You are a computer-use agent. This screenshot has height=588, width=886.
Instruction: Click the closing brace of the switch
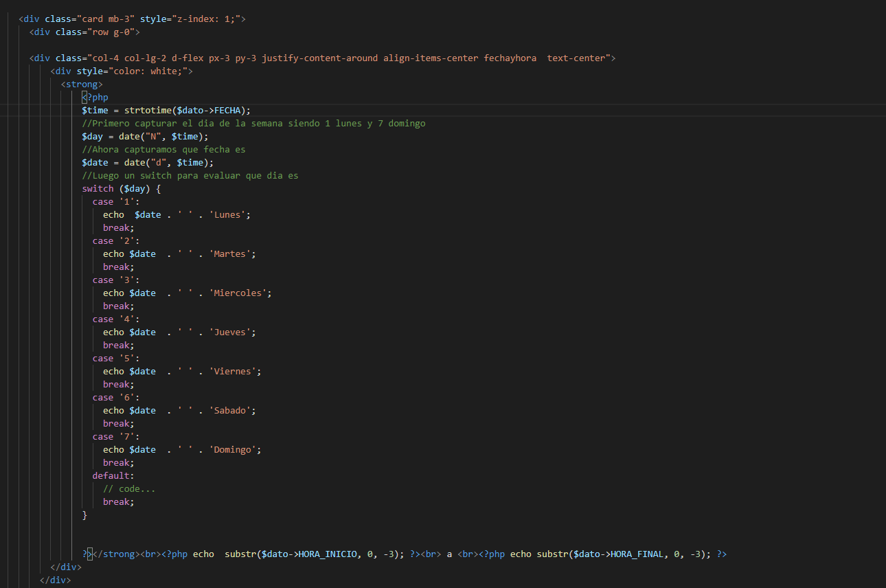[85, 514]
